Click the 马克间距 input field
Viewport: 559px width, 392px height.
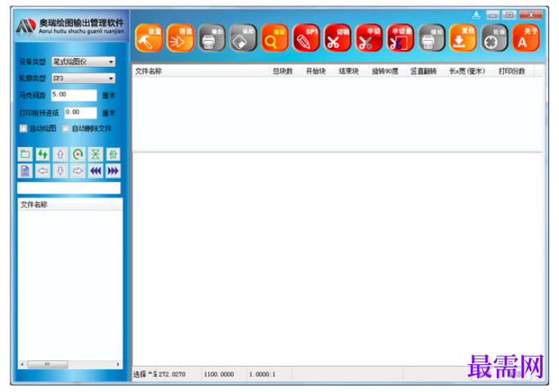74,96
